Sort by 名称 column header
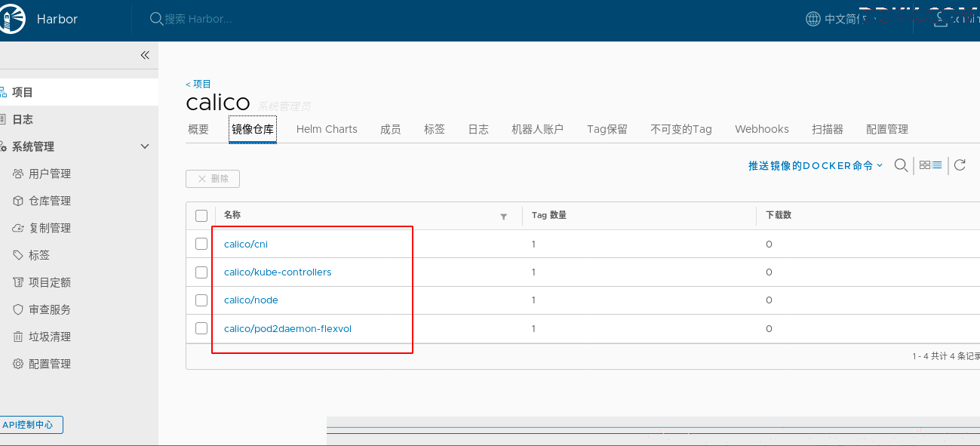The image size is (980, 446). pos(232,215)
